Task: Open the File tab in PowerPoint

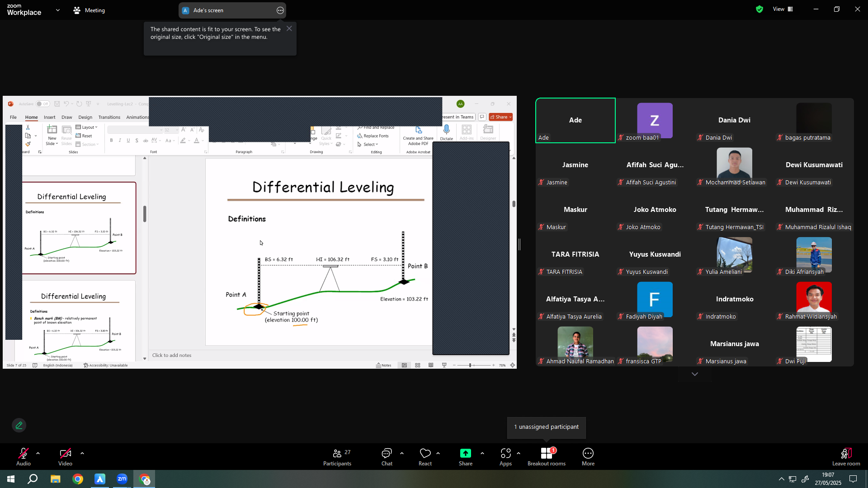Action: click(x=13, y=117)
